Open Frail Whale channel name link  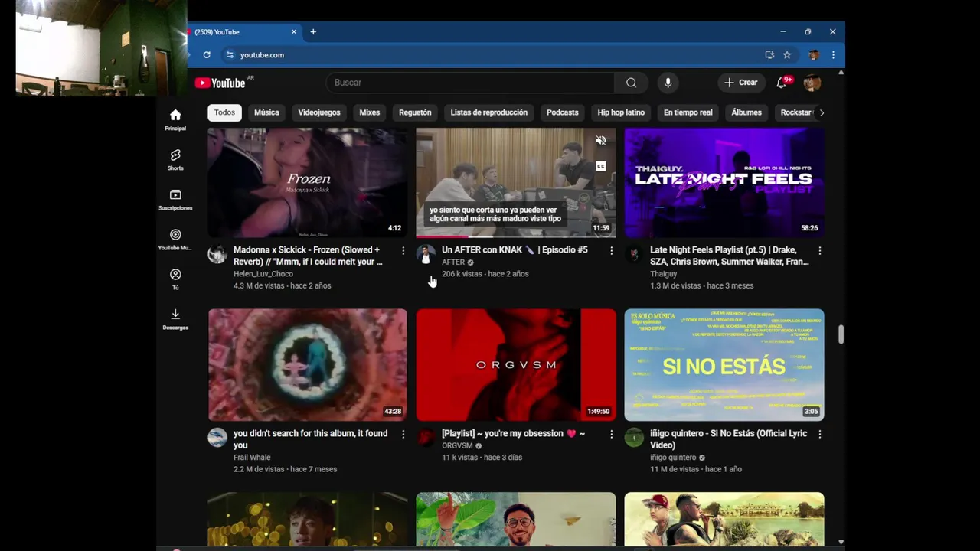tap(252, 458)
